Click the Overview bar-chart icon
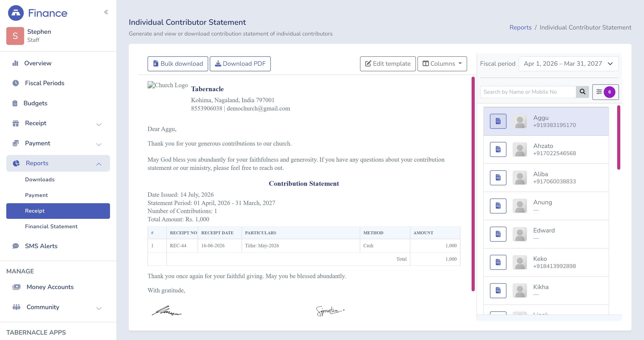Image resolution: width=644 pixels, height=340 pixels. coord(15,63)
